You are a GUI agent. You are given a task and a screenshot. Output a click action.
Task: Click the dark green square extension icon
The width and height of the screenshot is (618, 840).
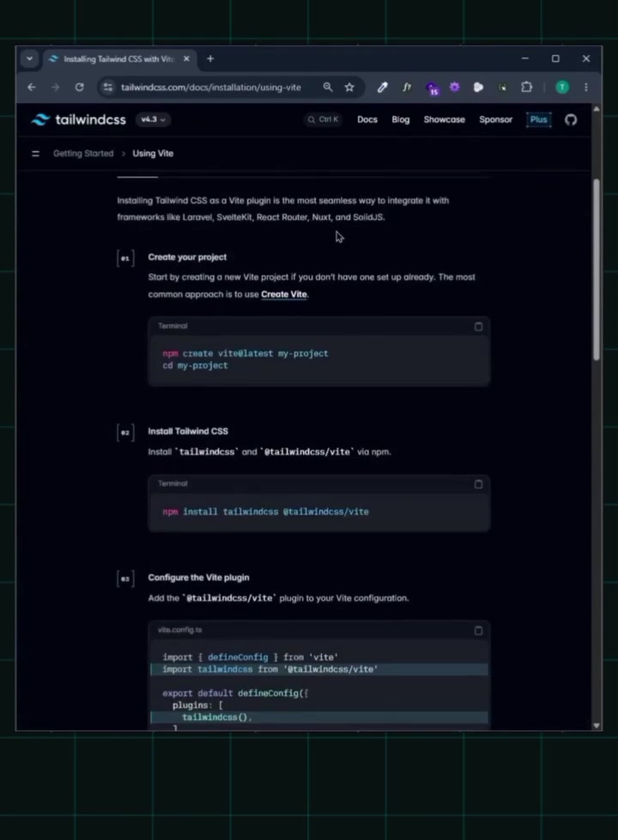pyautogui.click(x=502, y=87)
